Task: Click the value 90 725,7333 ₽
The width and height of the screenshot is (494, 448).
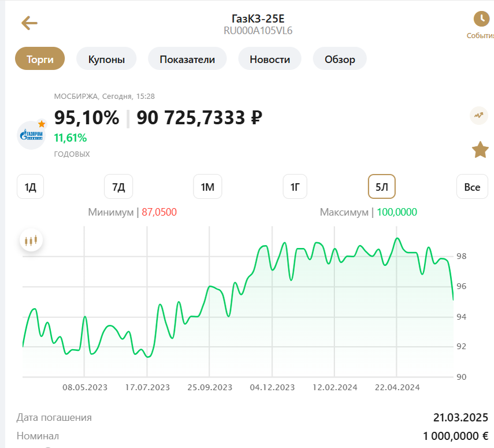Action: 199,117
